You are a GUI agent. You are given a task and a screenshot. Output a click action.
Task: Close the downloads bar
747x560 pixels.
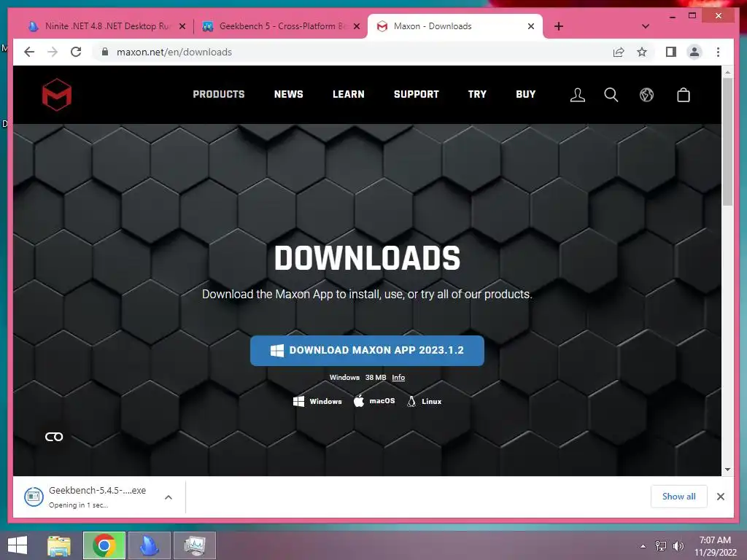721,497
